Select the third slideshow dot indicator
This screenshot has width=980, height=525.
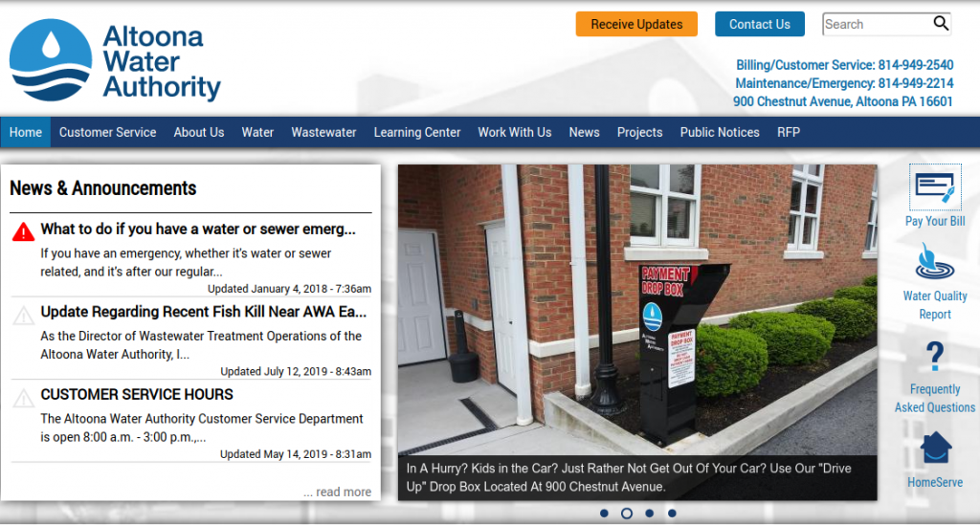(x=649, y=514)
